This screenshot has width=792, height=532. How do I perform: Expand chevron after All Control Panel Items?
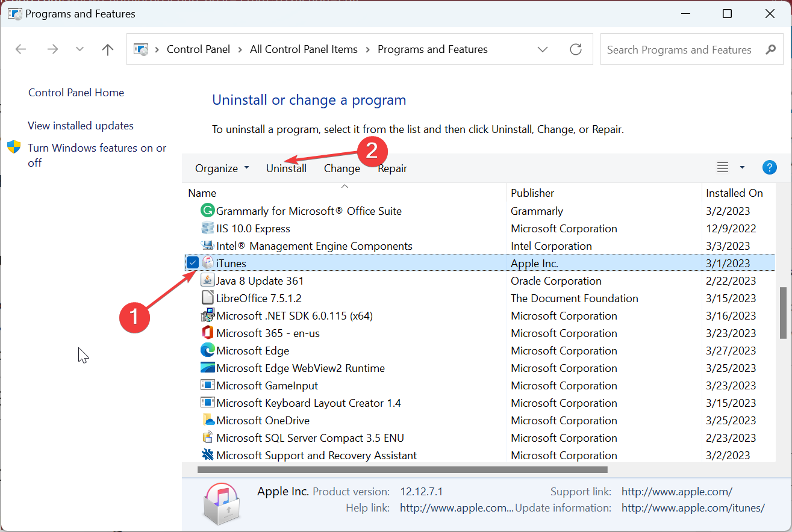pos(368,49)
